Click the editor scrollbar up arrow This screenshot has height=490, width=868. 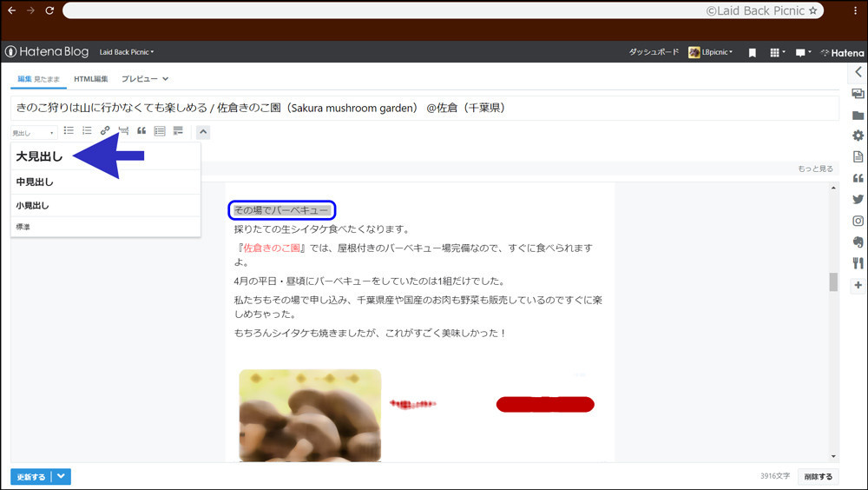tap(833, 189)
